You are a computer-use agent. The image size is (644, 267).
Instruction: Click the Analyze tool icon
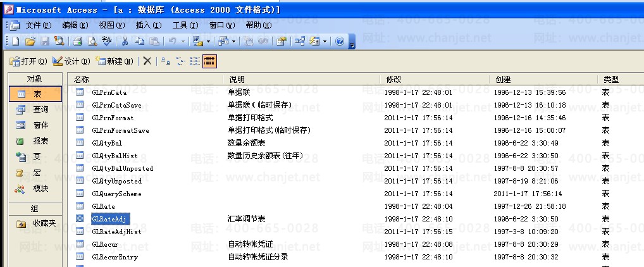(223, 41)
